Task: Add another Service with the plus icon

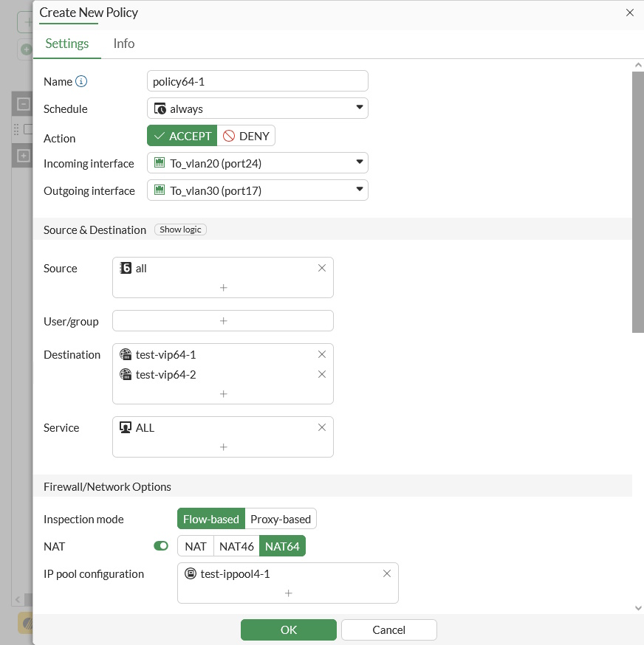Action: coord(223,447)
